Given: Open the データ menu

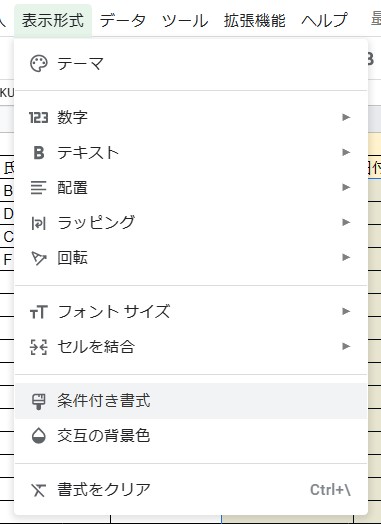Looking at the screenshot, I should 123,20.
